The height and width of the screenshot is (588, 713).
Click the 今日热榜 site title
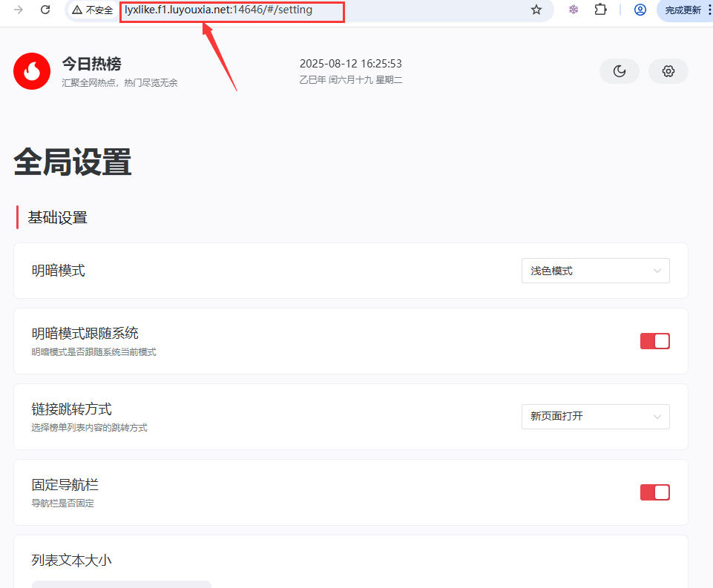click(x=91, y=64)
